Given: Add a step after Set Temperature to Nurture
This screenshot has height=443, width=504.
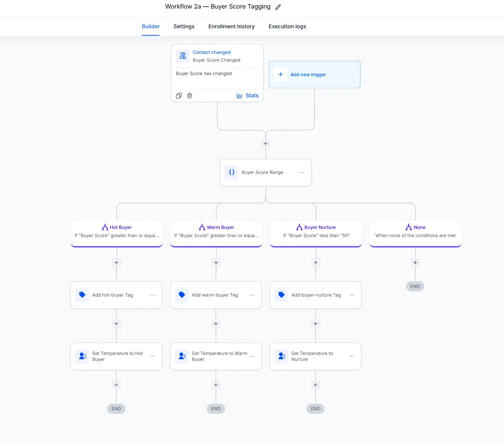Looking at the screenshot, I should pos(315,385).
